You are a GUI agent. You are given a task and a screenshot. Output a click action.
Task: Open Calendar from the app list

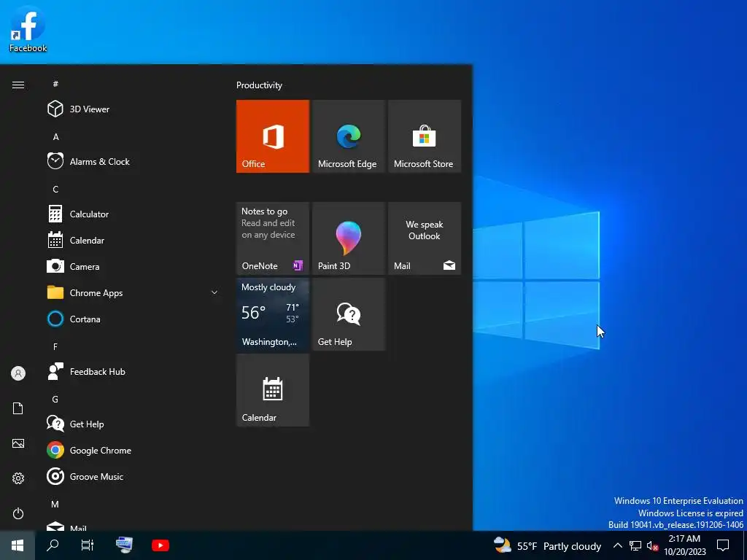point(133,240)
